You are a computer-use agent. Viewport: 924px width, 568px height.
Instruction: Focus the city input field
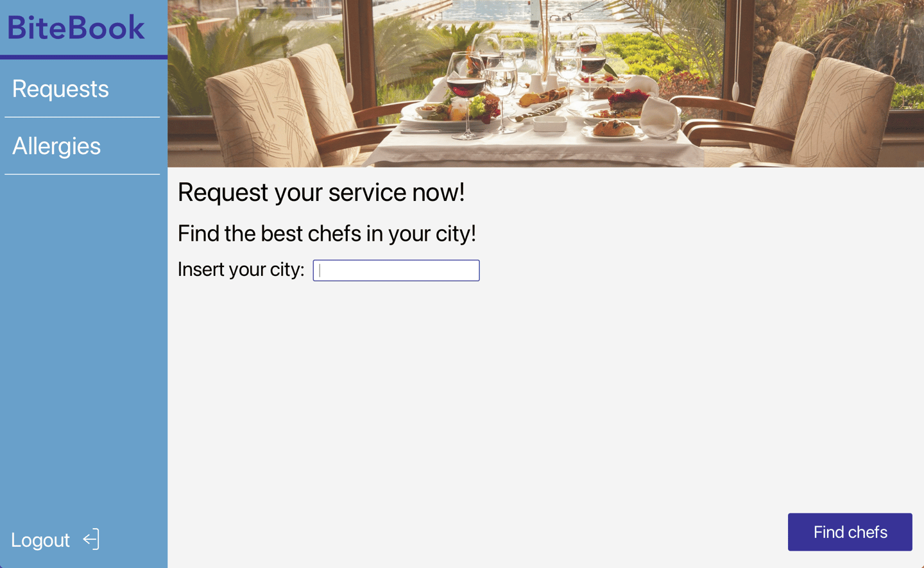click(x=396, y=270)
